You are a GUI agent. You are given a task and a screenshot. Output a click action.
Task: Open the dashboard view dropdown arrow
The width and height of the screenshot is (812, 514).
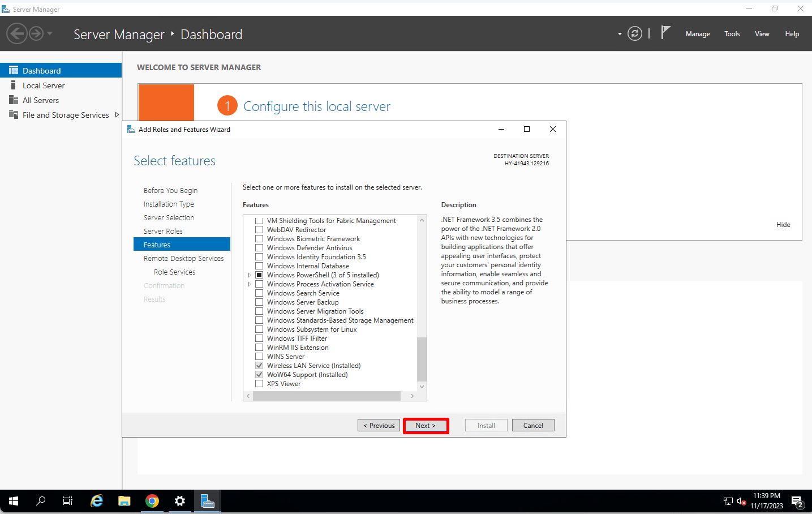pos(619,34)
